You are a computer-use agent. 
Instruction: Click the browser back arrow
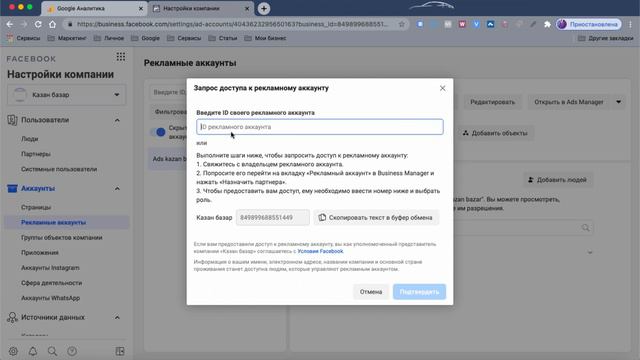point(10,24)
